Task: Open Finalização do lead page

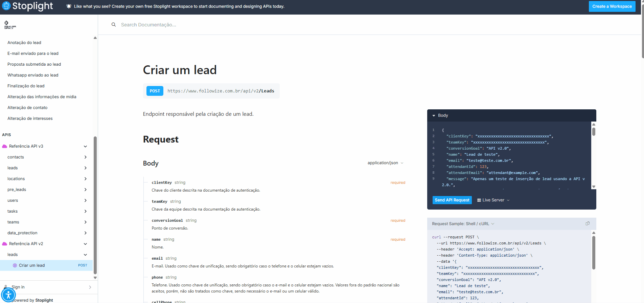Action: coord(26,86)
